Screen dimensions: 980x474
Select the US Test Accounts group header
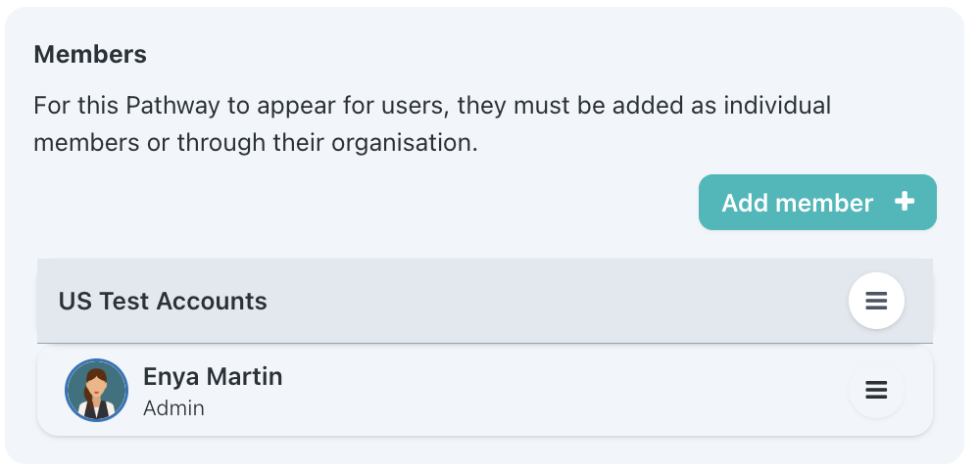point(485,301)
